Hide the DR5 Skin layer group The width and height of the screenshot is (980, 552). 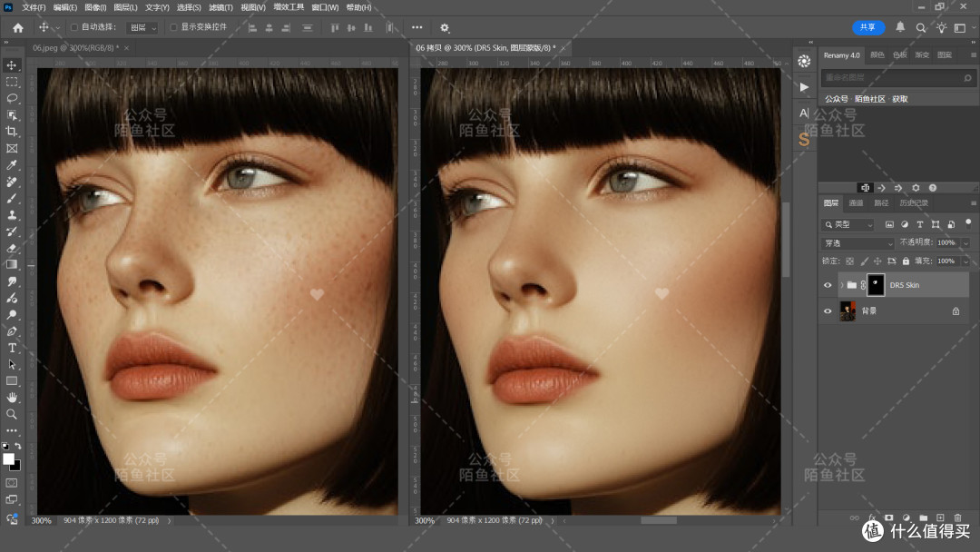coord(828,285)
